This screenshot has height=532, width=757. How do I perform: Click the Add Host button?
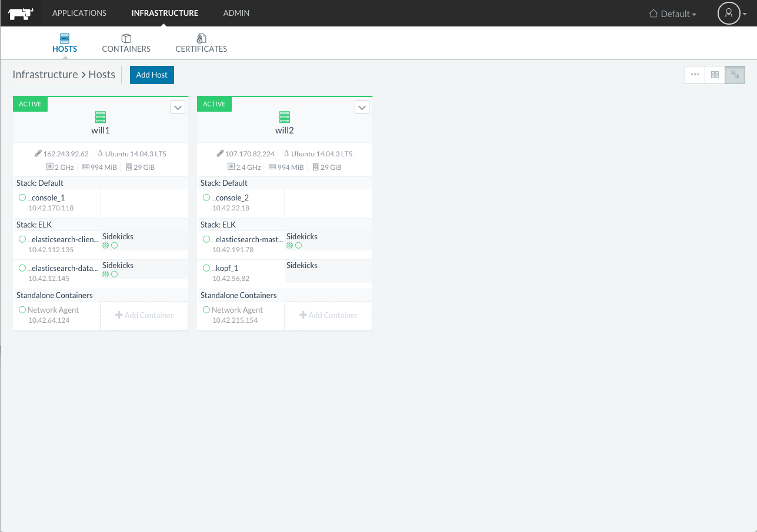click(152, 75)
